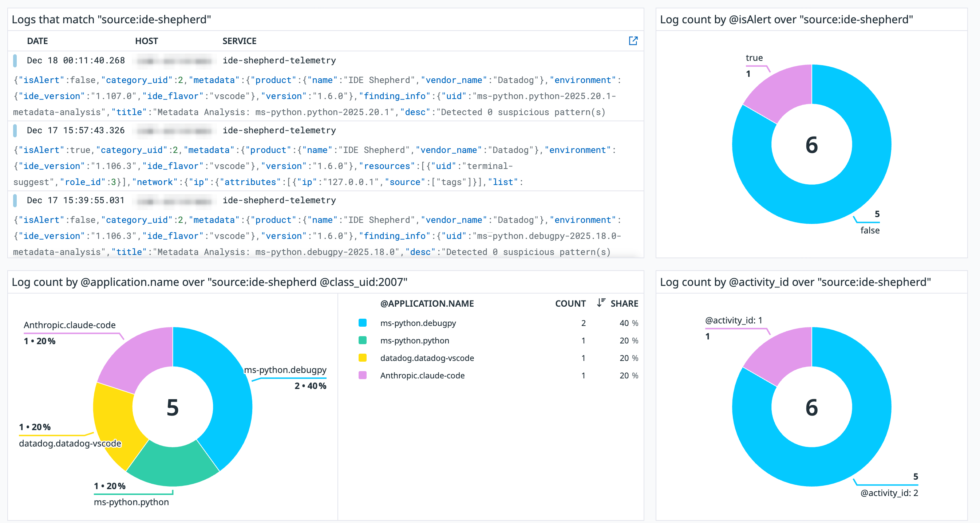The width and height of the screenshot is (980, 523).
Task: Sort by the COUNT column header
Action: [570, 303]
